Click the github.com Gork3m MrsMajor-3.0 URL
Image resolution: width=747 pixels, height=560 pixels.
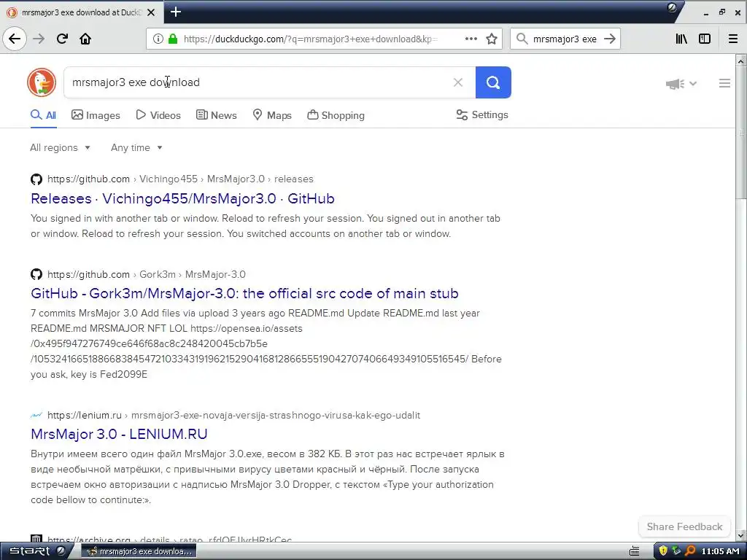click(x=146, y=274)
